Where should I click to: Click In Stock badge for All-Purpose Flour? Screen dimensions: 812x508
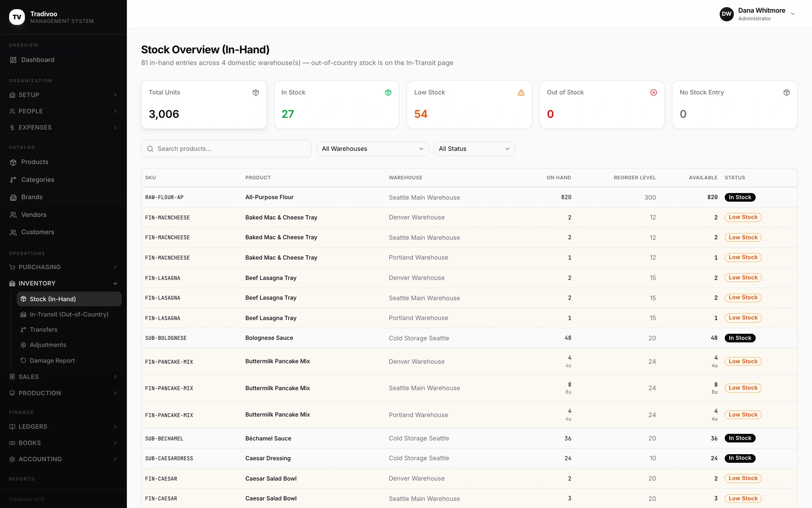(740, 198)
